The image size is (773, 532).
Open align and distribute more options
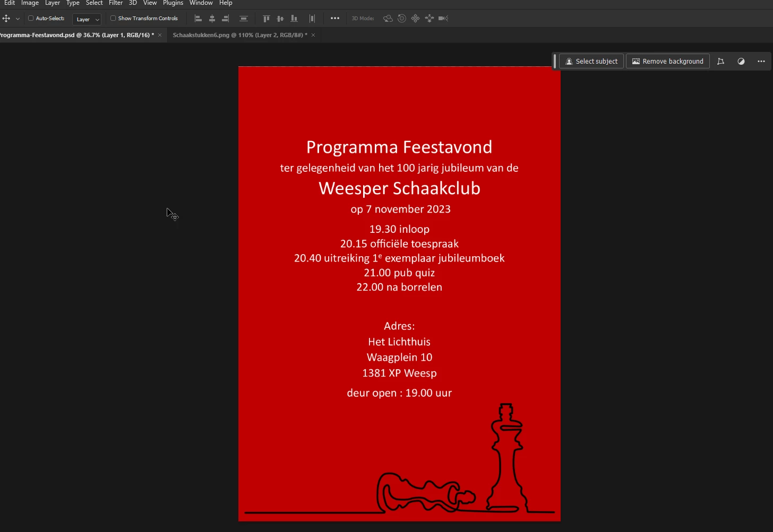tap(335, 18)
